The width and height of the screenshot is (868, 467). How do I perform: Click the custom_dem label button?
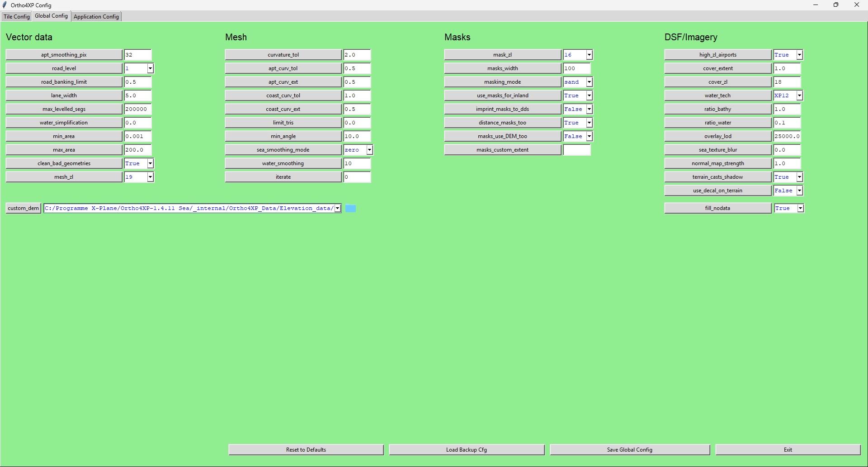[23, 208]
